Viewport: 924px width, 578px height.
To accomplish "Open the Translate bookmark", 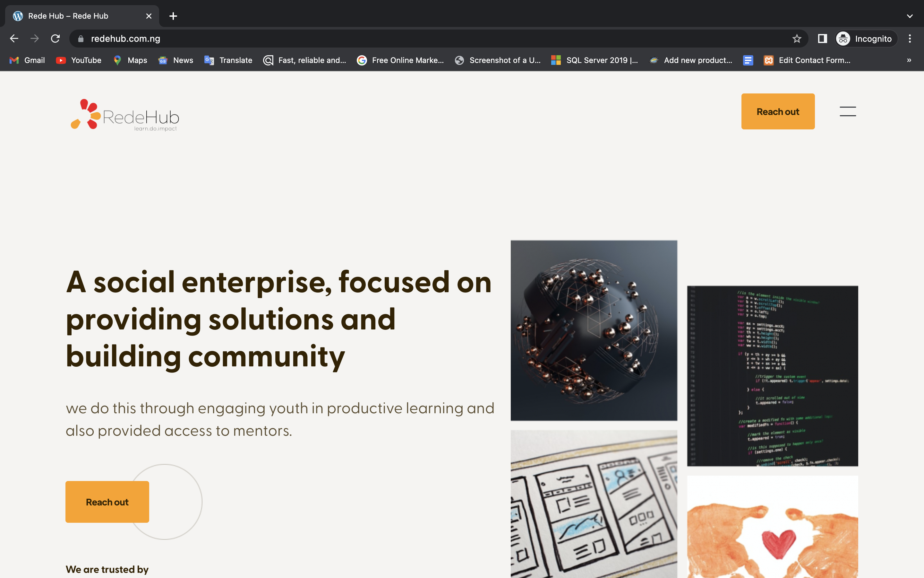I will pos(228,60).
